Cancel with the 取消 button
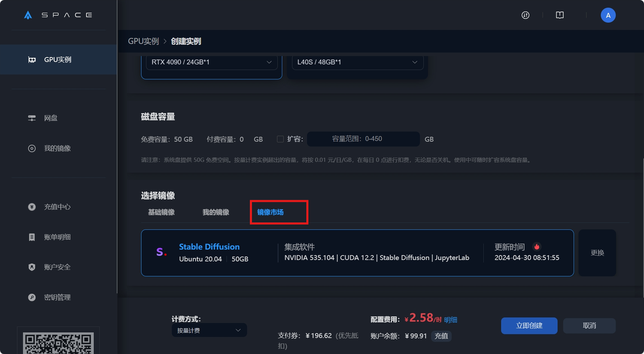Image resolution: width=644 pixels, height=354 pixels. pyautogui.click(x=590, y=326)
